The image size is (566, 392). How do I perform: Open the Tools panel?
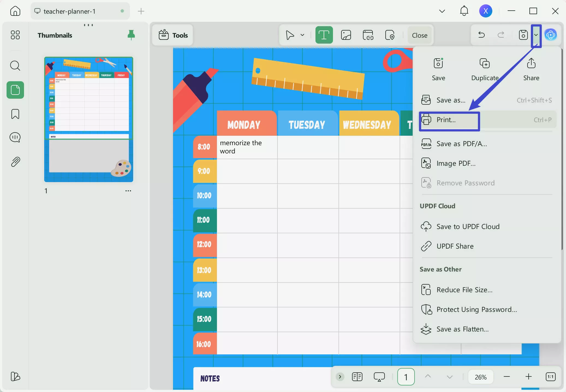coord(172,35)
